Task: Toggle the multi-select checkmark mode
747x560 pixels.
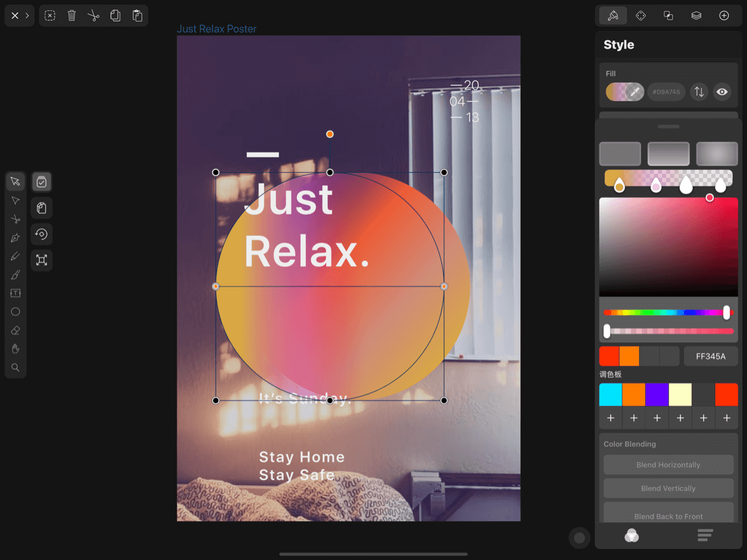Action: click(x=42, y=182)
